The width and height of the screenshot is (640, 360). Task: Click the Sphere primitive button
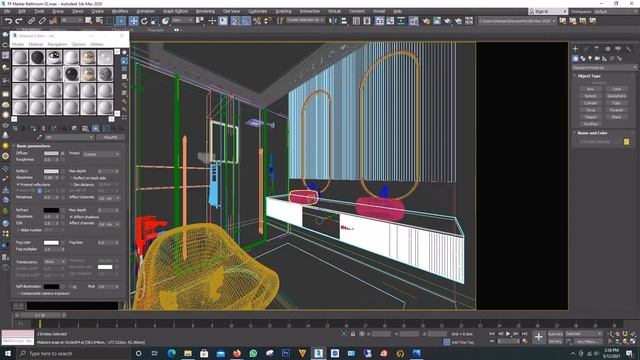590,96
